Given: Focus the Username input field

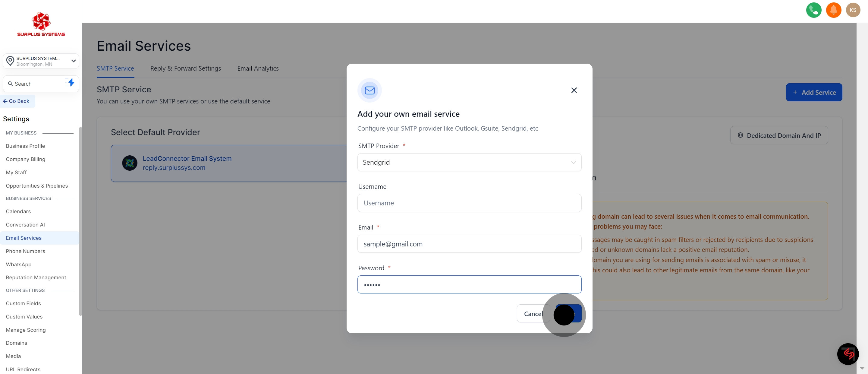Looking at the screenshot, I should 469,203.
